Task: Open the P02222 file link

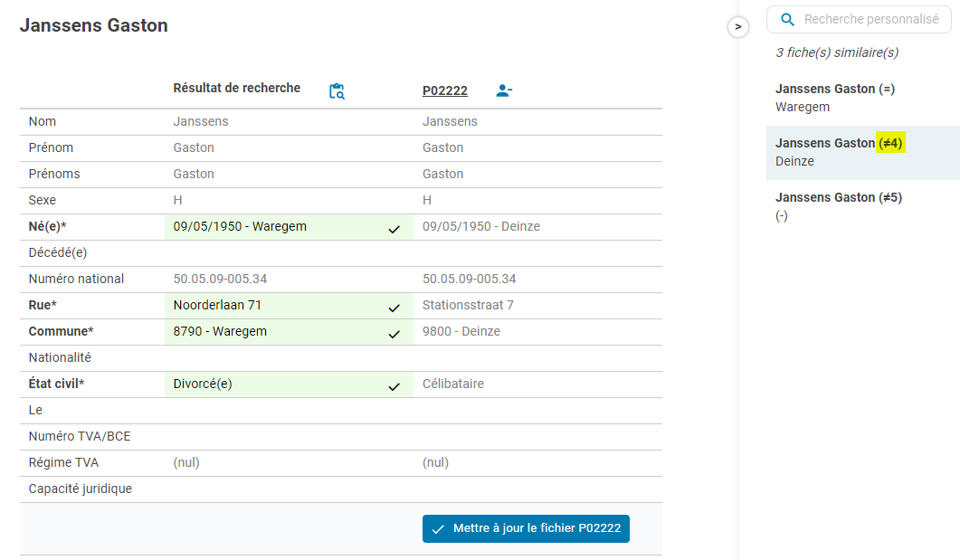Action: tap(445, 90)
